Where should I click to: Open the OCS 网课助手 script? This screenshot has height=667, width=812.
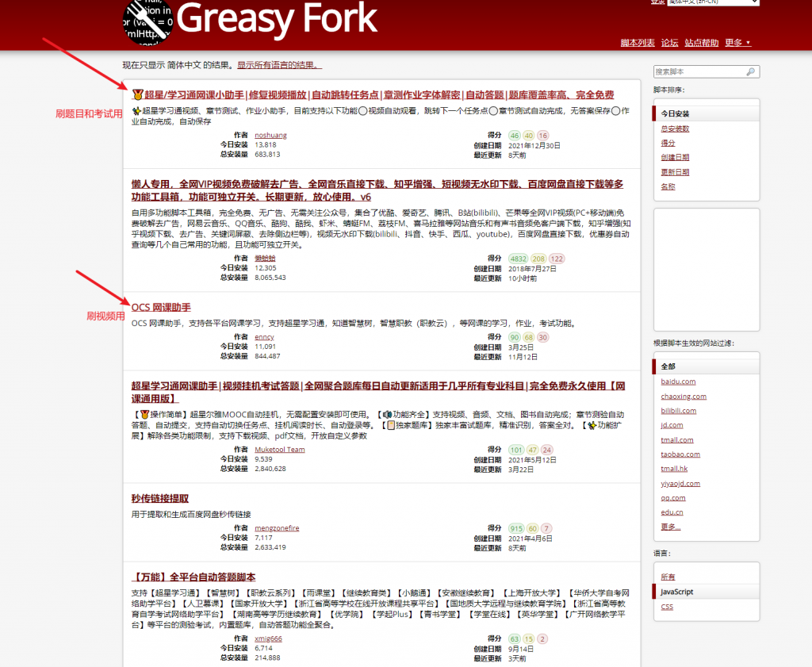point(161,307)
